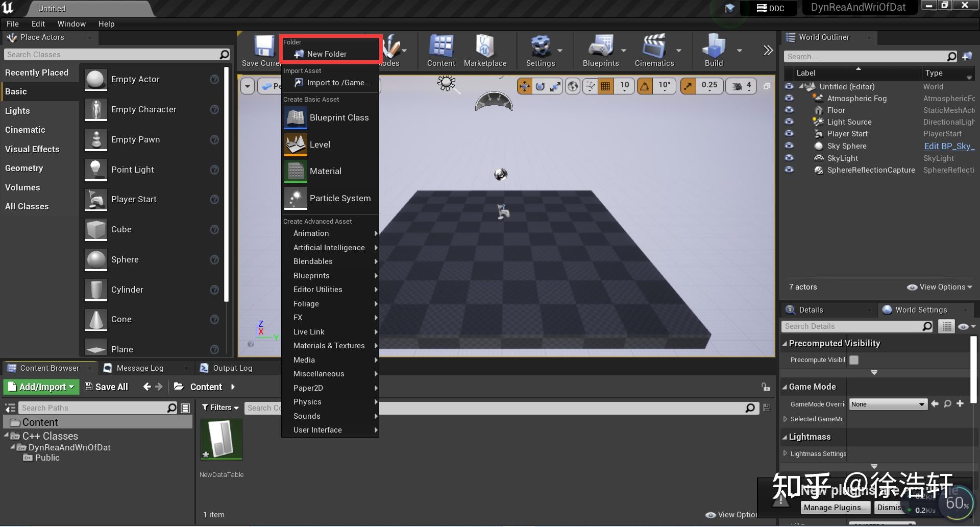Switch to the Output Log tab

coord(227,368)
